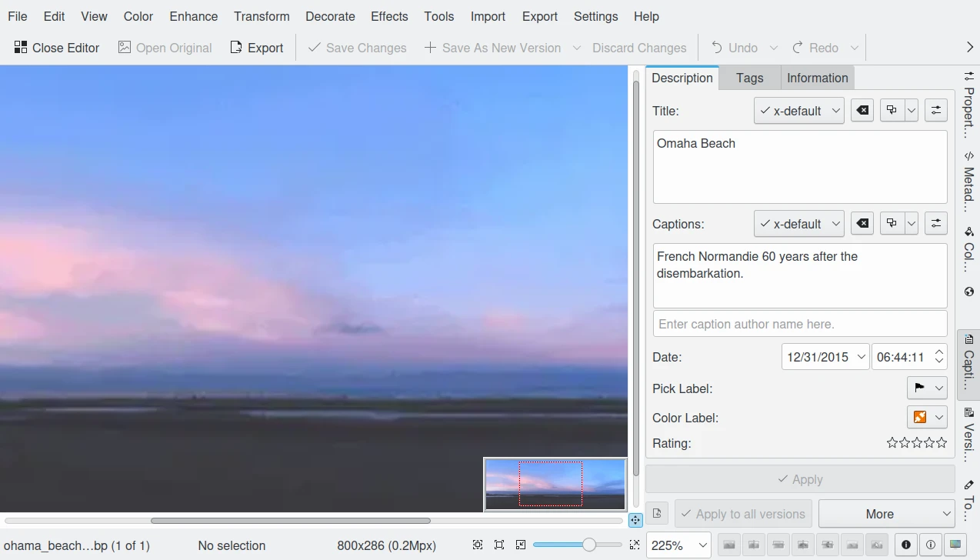Toggle the over-exposure indicator
The image size is (980, 560).
click(x=931, y=545)
